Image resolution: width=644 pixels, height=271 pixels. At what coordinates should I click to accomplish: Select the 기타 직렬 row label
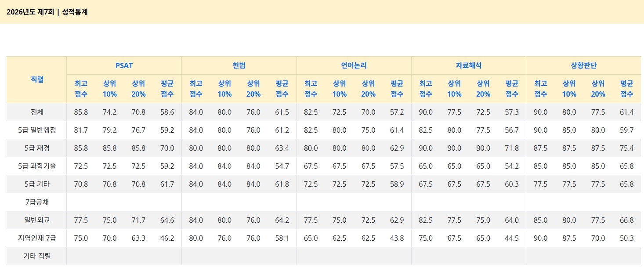pyautogui.click(x=37, y=256)
